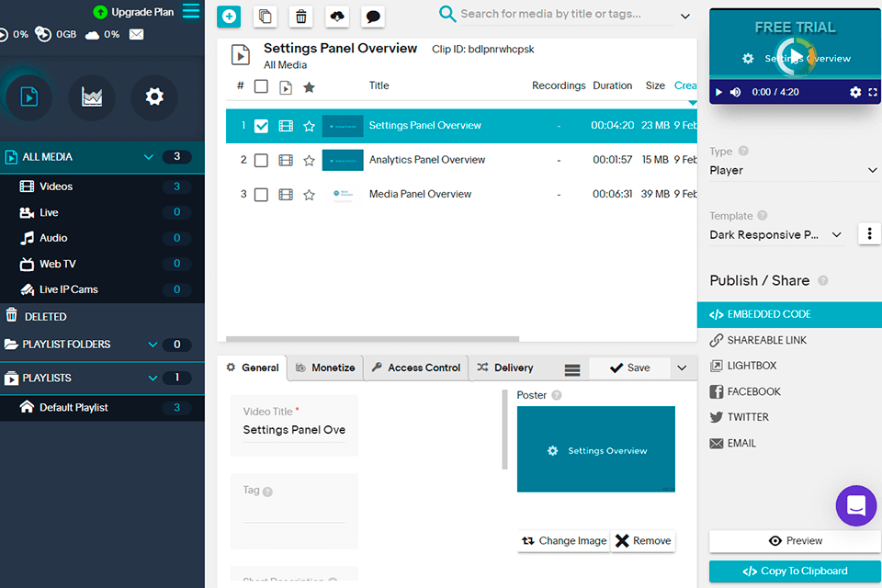This screenshot has width=882, height=588.
Task: Open the purple chat support bubble
Action: click(x=855, y=505)
